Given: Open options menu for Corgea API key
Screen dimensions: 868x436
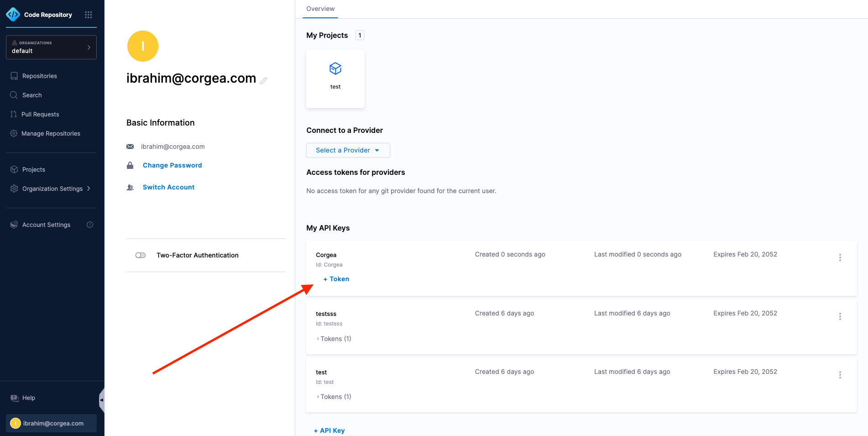Looking at the screenshot, I should (840, 257).
